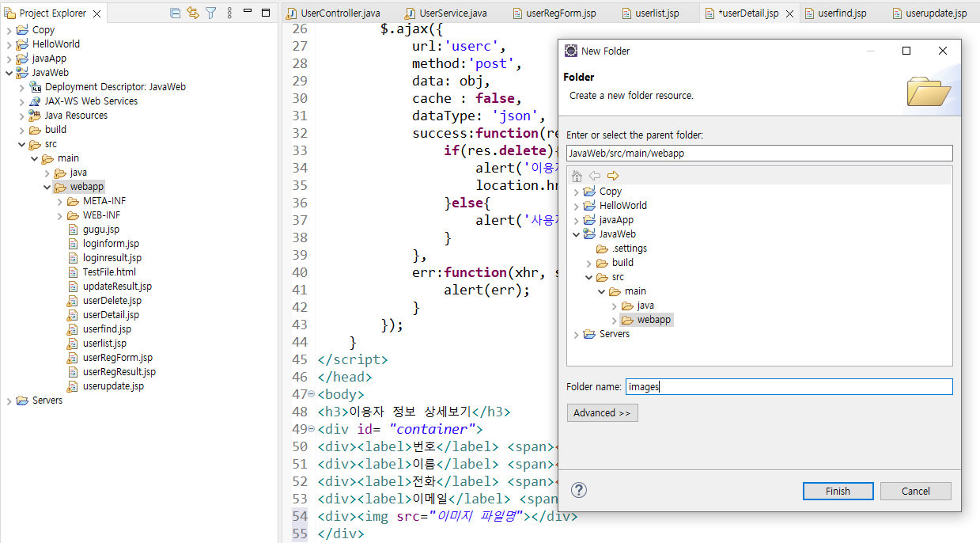Select userRegResult.jsp in Project Explorer
The width and height of the screenshot is (980, 543).
(x=119, y=372)
